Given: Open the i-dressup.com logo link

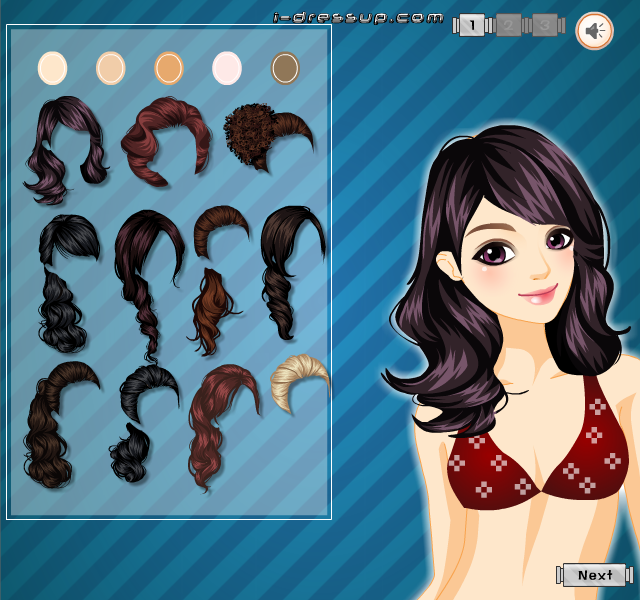Looking at the screenshot, I should pyautogui.click(x=358, y=18).
